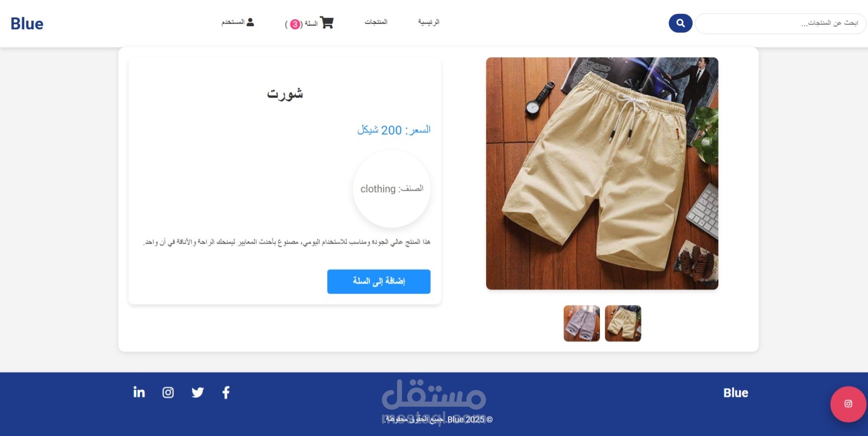Screen dimensions: 868x436
Task: Click the Blue brand name in footer
Action: (735, 393)
